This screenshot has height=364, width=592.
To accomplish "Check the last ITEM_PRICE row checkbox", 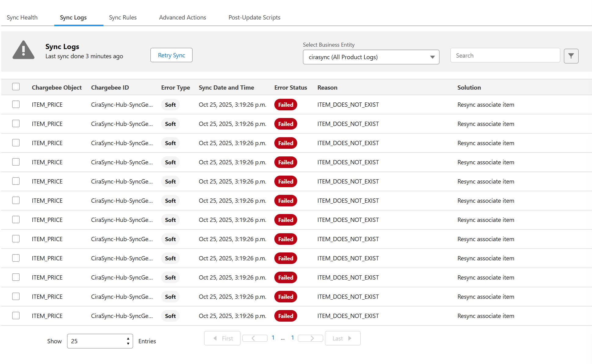I will click(16, 316).
